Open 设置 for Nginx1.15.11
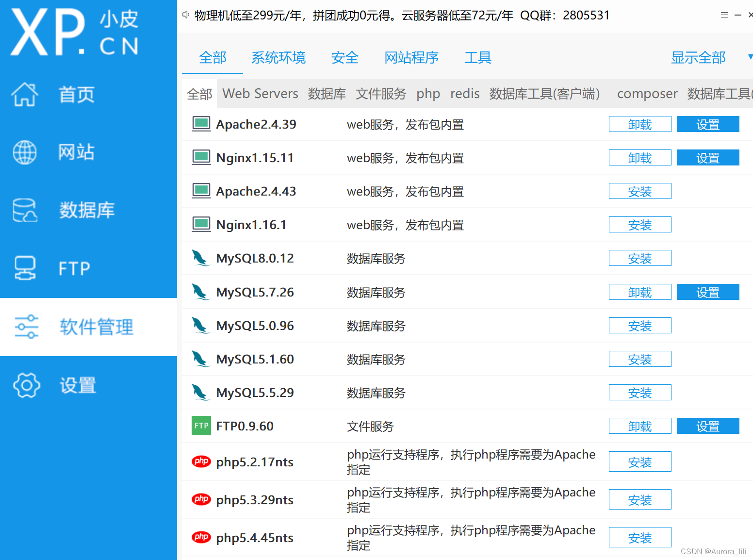The image size is (753, 560). 708,158
